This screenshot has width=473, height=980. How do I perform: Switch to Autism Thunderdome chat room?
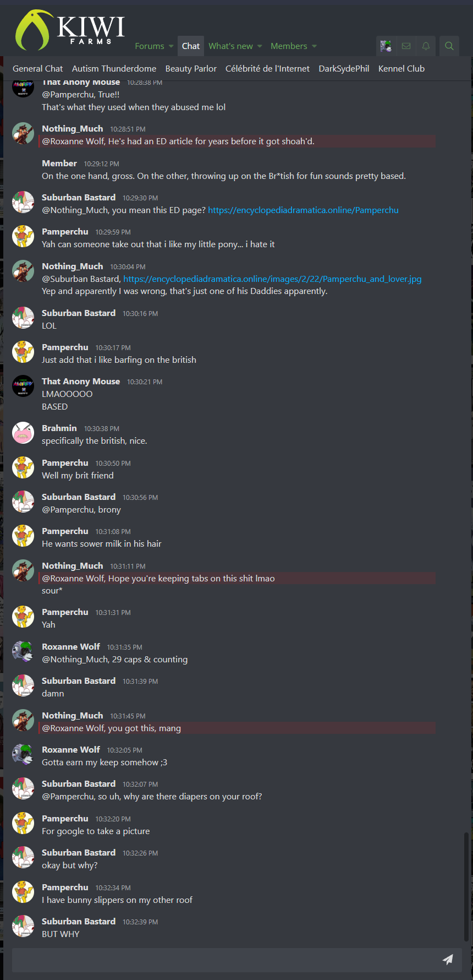[114, 69]
